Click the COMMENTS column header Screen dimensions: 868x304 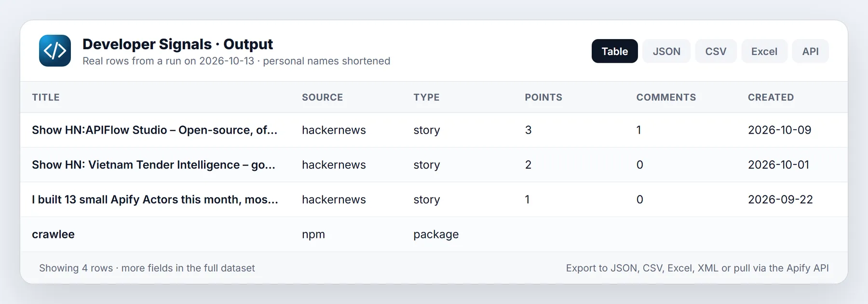(666, 97)
